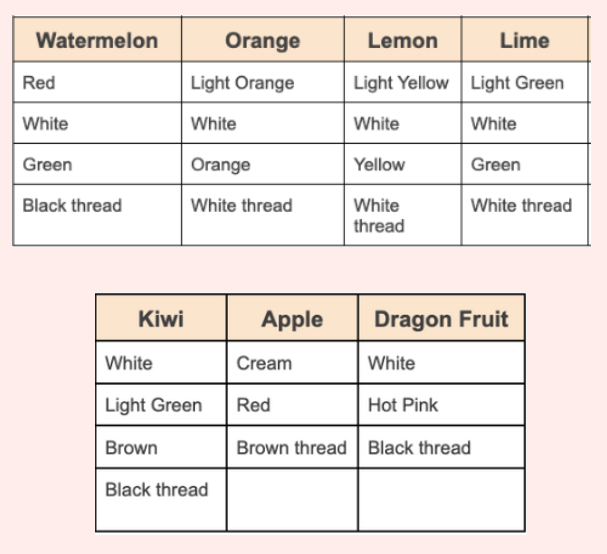The width and height of the screenshot is (607, 554).
Task: Select the Orange header cell
Action: [262, 41]
